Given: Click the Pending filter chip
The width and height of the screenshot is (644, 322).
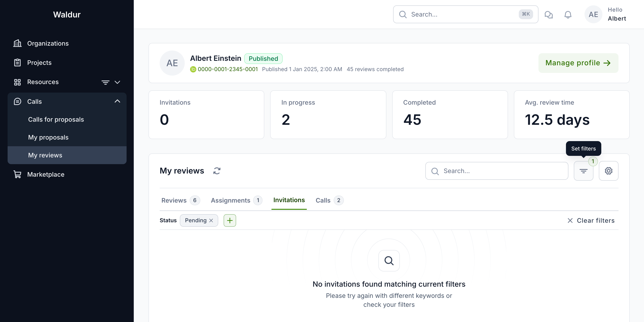Looking at the screenshot, I should (199, 220).
